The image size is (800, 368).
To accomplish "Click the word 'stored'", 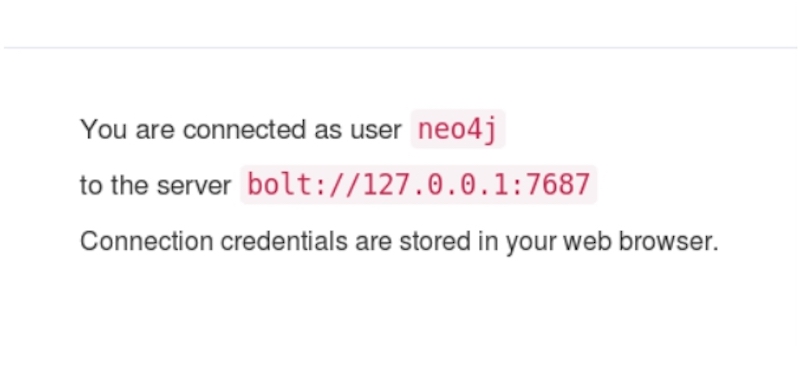I will (x=435, y=241).
